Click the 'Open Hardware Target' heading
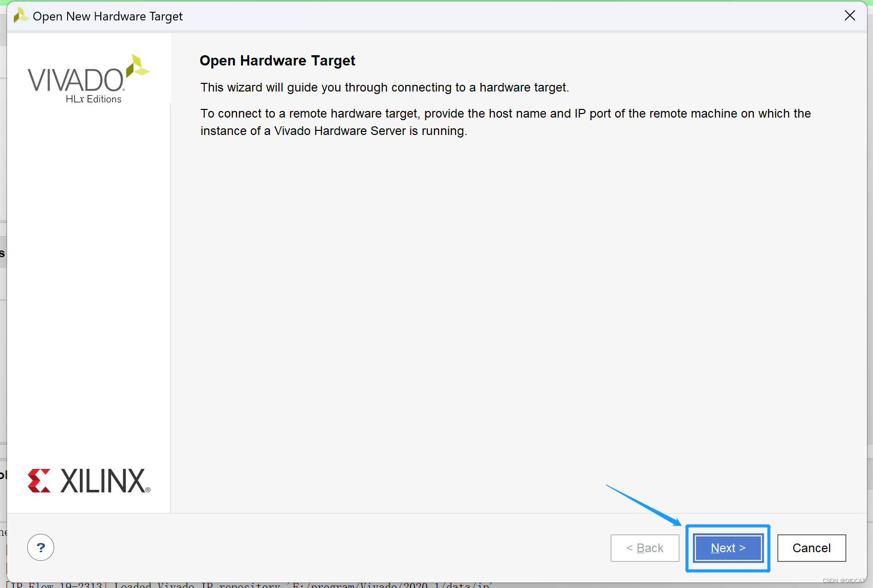873x588 pixels. [277, 60]
